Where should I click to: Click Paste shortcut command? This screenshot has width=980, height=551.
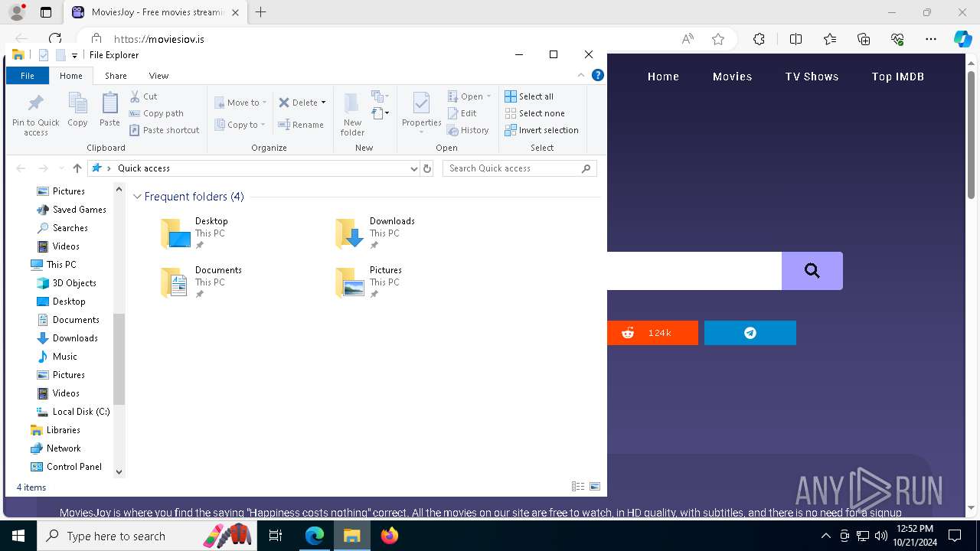164,130
